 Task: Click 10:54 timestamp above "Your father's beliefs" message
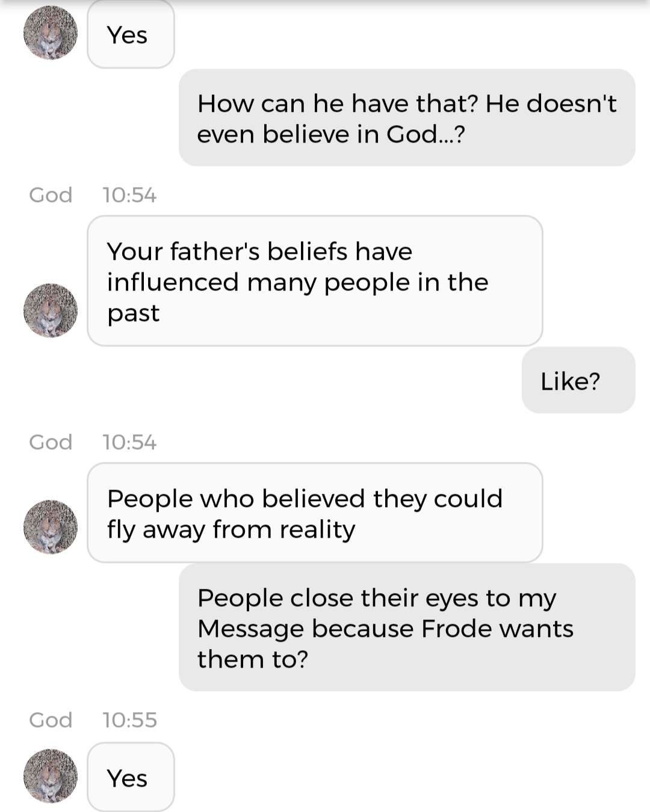tap(129, 195)
